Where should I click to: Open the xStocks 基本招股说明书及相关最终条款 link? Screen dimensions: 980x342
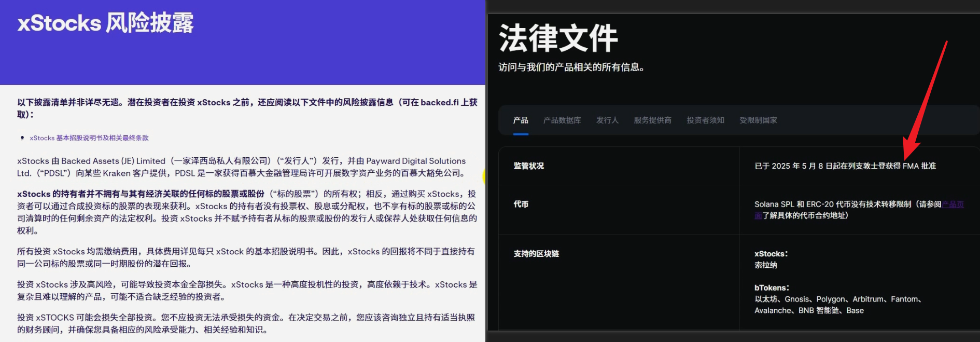[x=89, y=138]
